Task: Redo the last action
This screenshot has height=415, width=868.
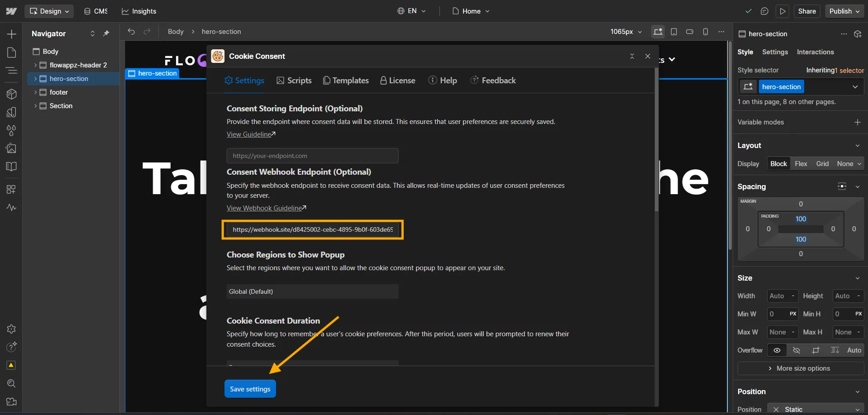Action: tap(147, 32)
